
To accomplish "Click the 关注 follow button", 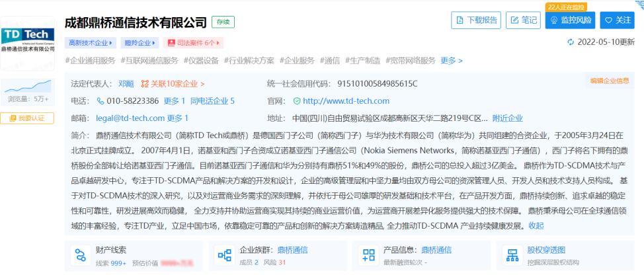I will click(x=618, y=20).
